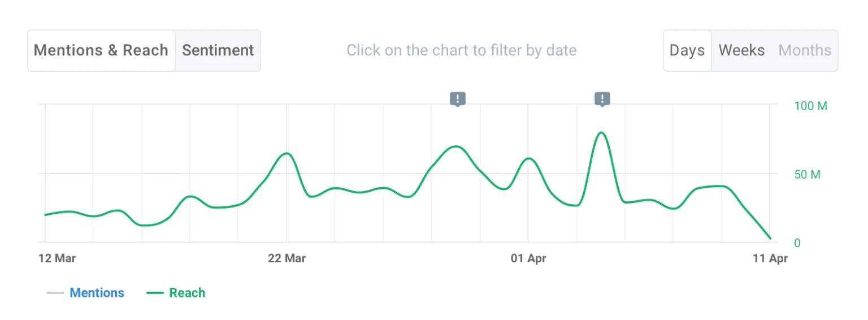Viewport: 868px width, 320px height.
Task: Group the chart by Weeks
Action: 741,50
